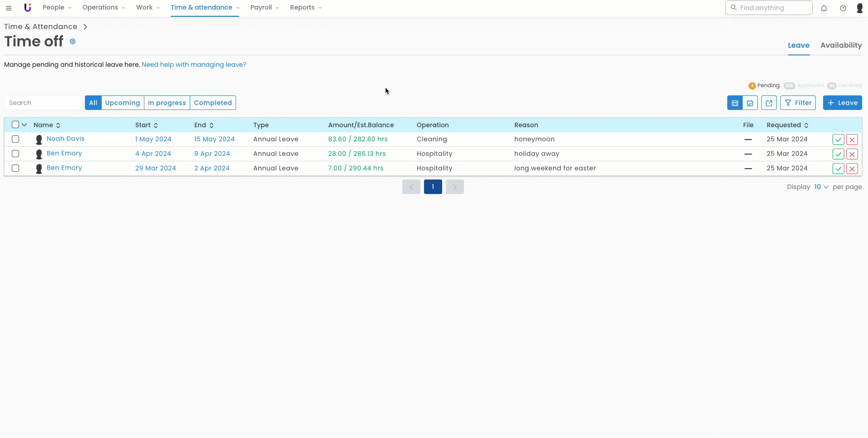Open the hamburger navigation menu
The height and width of the screenshot is (438, 868).
click(x=9, y=8)
